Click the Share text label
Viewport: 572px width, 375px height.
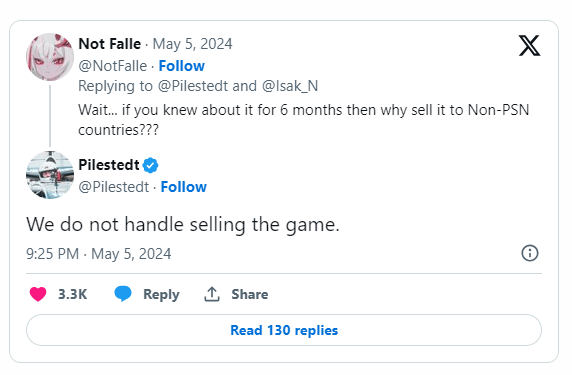(250, 294)
